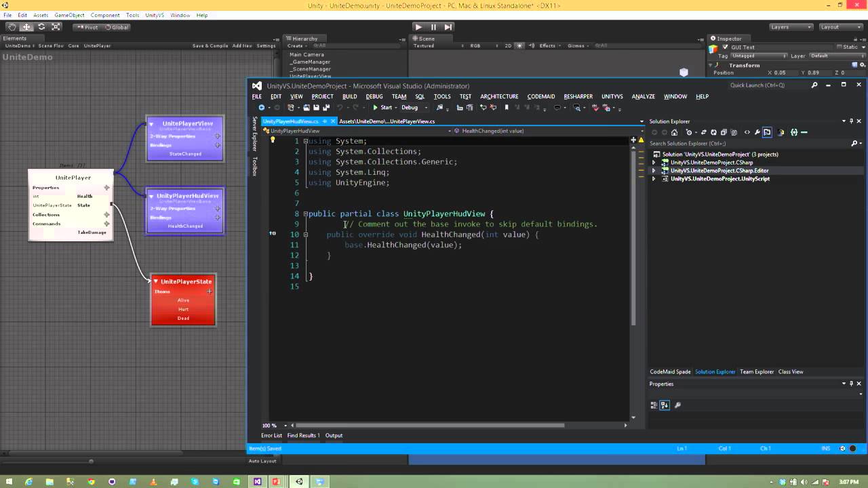Open Find Results 1 tab
The width and height of the screenshot is (868, 488).
tap(303, 436)
